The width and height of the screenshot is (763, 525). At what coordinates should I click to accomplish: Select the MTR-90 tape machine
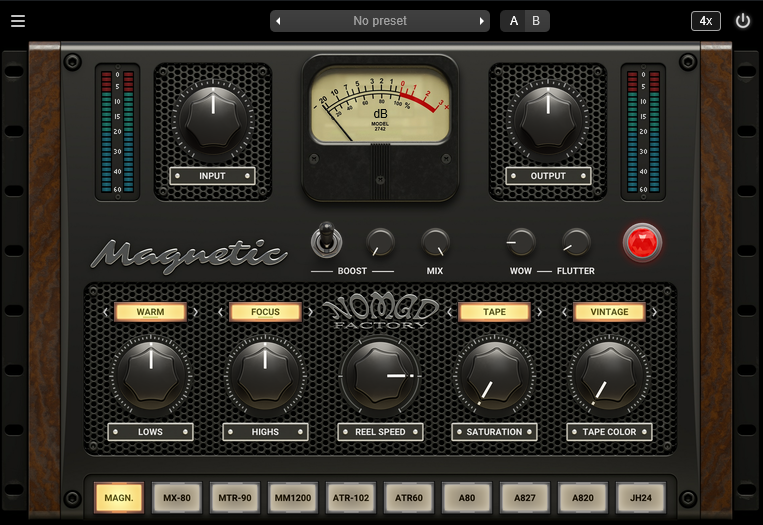(235, 498)
